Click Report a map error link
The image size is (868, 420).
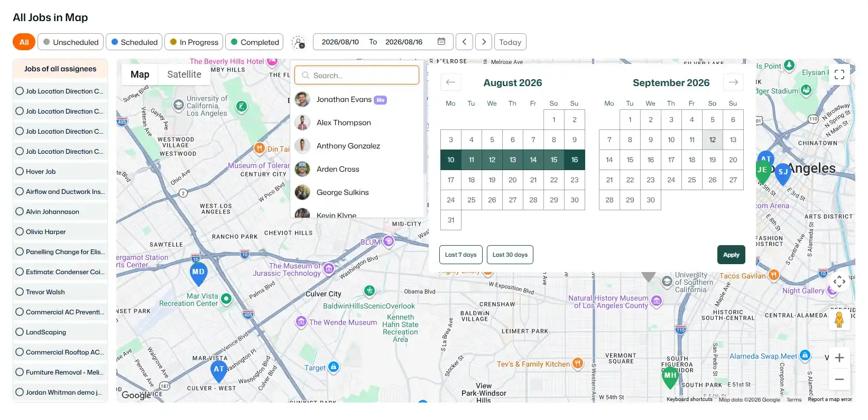830,399
